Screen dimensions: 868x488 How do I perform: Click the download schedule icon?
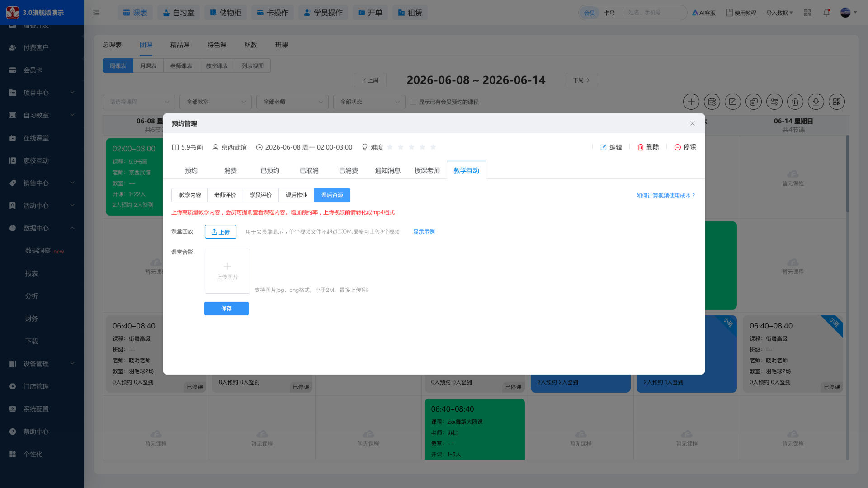pos(816,102)
